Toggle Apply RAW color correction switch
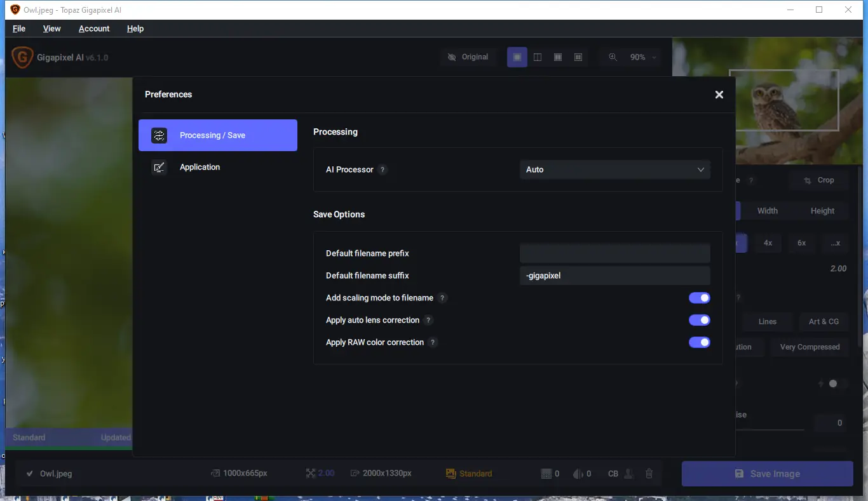The image size is (868, 501). 700,342
